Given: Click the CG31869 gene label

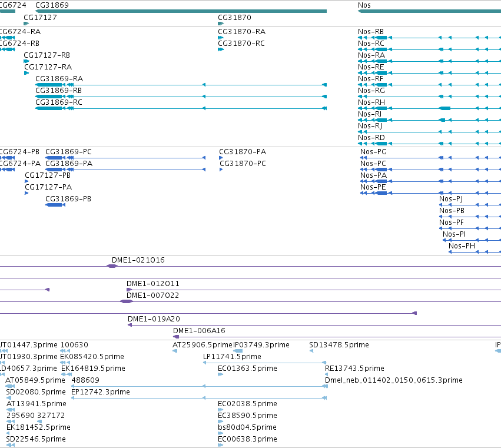Looking at the screenshot, I should 52,5.
